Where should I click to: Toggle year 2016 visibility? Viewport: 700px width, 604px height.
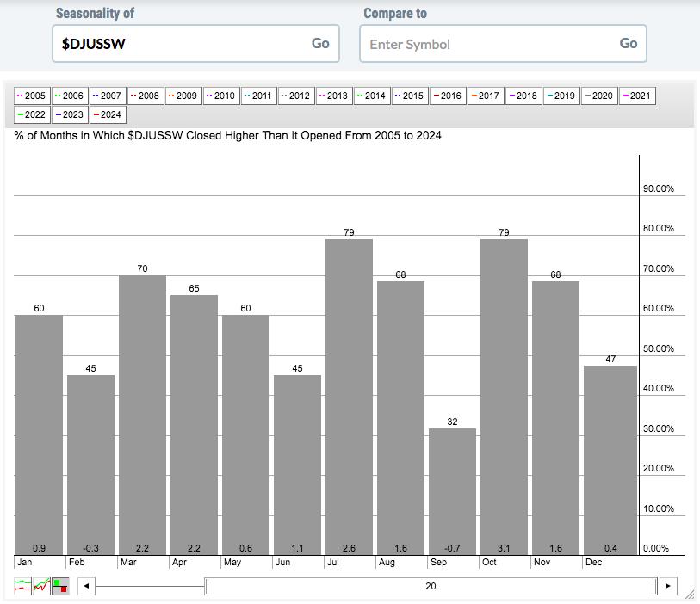tap(446, 96)
